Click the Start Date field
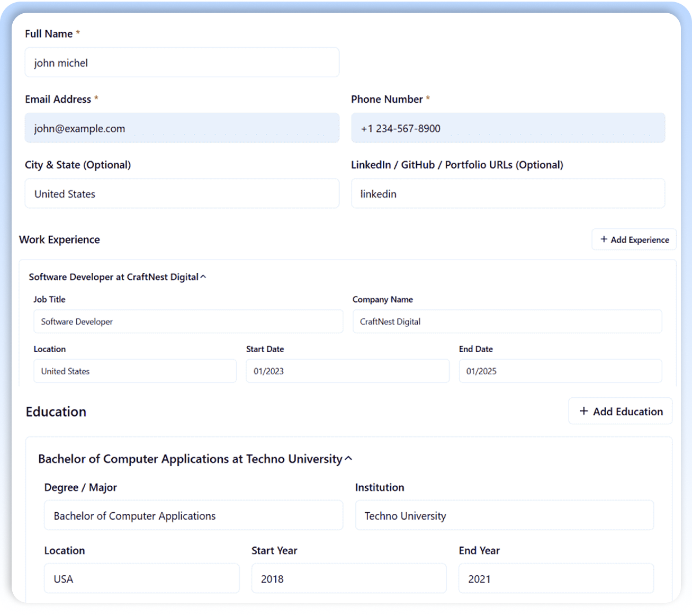Viewport: 692px width, 616px height. [x=347, y=371]
